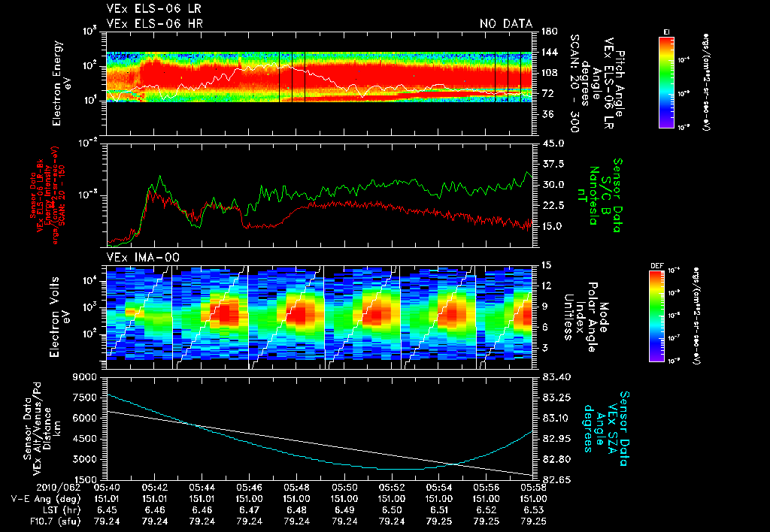Click the LST value 6.45
770x532 pixels.
(107, 510)
